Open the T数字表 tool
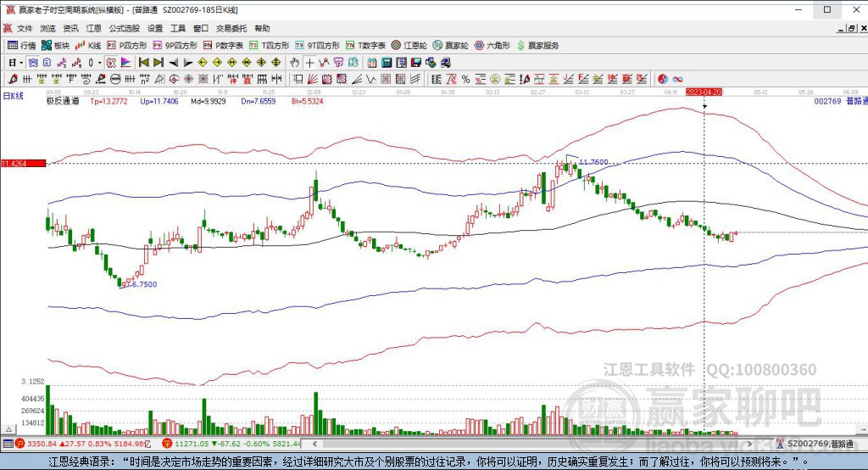The width and height of the screenshot is (868, 470). pyautogui.click(x=365, y=46)
